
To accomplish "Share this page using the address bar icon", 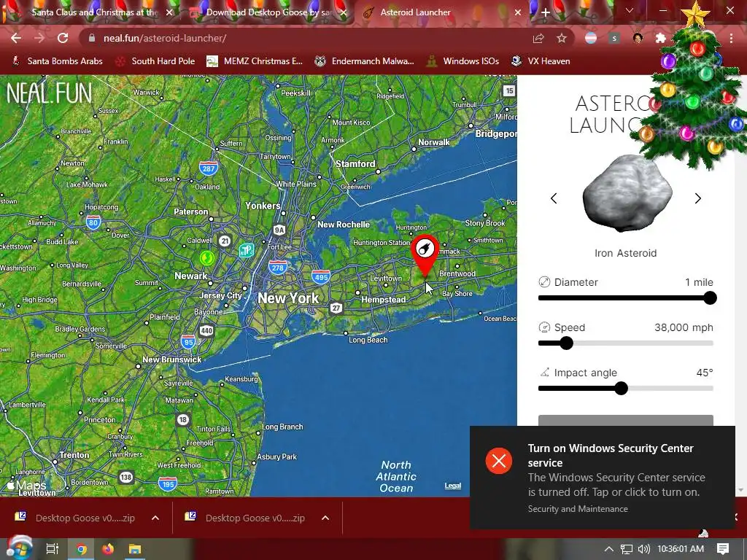I will click(x=538, y=38).
